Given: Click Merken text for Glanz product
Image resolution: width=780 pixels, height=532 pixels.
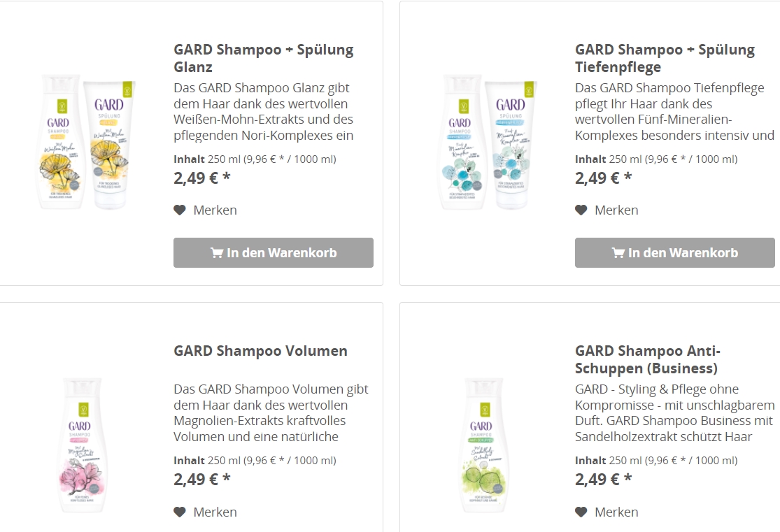Looking at the screenshot, I should pos(215,210).
